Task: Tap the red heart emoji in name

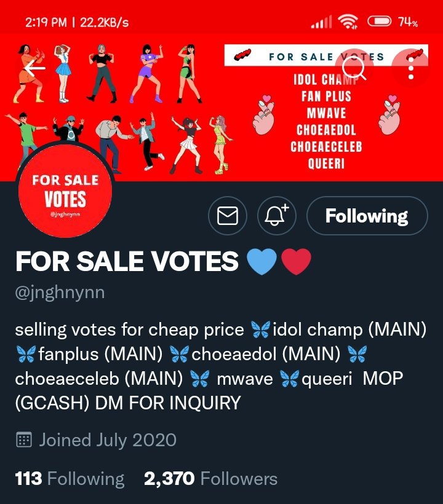Action: click(297, 261)
